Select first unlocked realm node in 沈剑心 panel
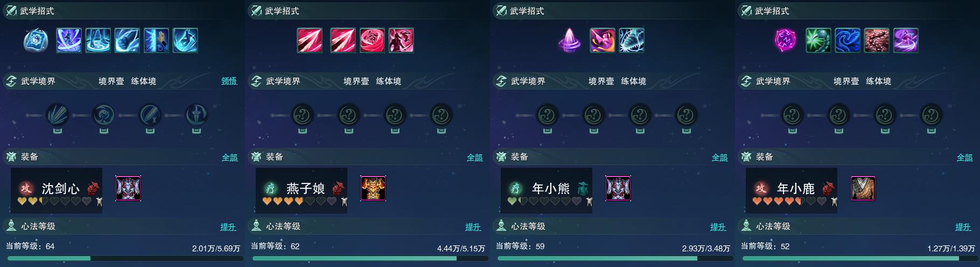This screenshot has width=980, height=267. [x=58, y=115]
